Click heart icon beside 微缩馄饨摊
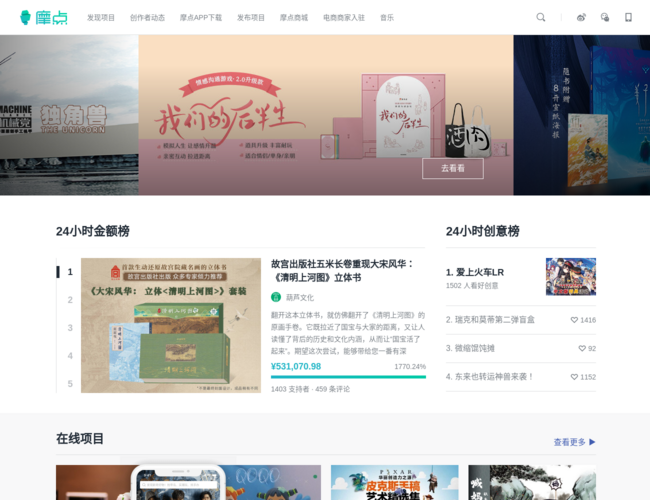This screenshot has width=650, height=500. click(x=582, y=349)
